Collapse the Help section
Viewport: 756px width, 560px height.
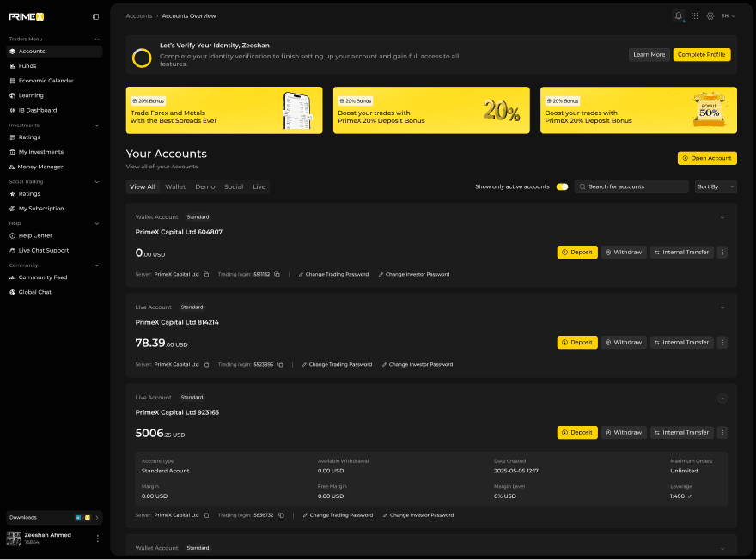point(97,223)
